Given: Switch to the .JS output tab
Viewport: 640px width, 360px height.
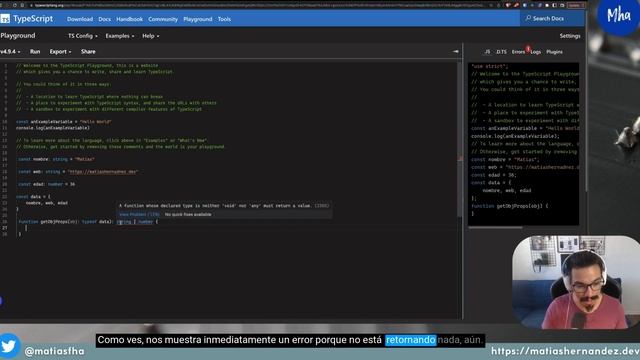Looking at the screenshot, I should coord(487,52).
